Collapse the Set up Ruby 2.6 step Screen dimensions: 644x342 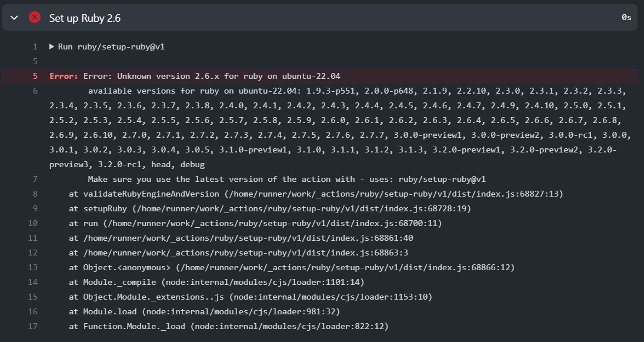(14, 18)
